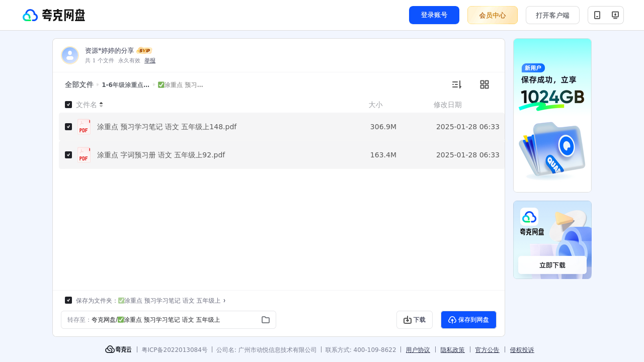
Task: Expand the save folder name chevron
Action: [x=224, y=300]
